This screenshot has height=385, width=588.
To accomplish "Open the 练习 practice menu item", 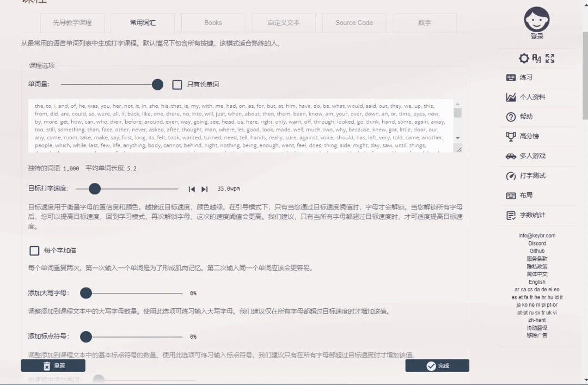I will tap(526, 78).
